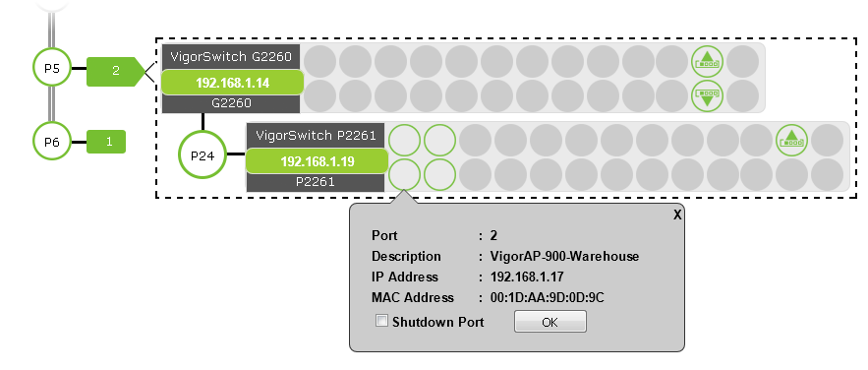
Task: Click the second bottom-row active port of P2261
Action: pos(439,175)
